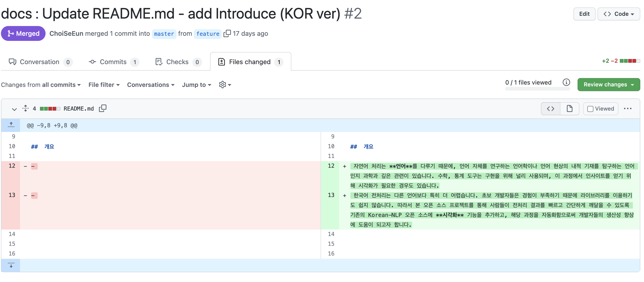Expand the Jump to dropdown
The width and height of the screenshot is (644, 282).
point(196,85)
